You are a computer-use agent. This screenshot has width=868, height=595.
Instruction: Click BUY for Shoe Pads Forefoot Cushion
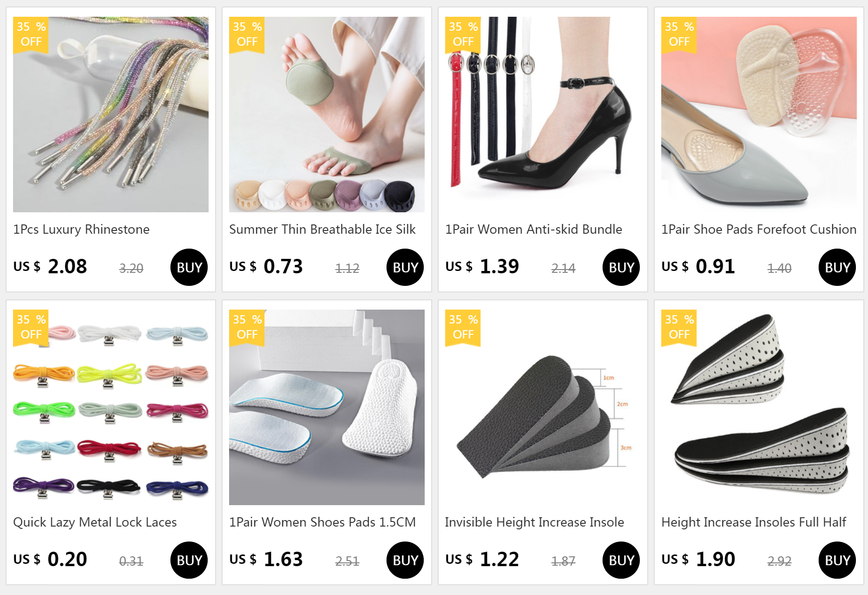(837, 267)
